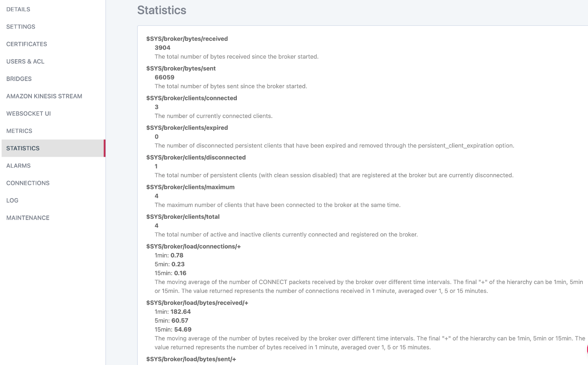
Task: Click the Statistics page heading
Action: [x=161, y=10]
